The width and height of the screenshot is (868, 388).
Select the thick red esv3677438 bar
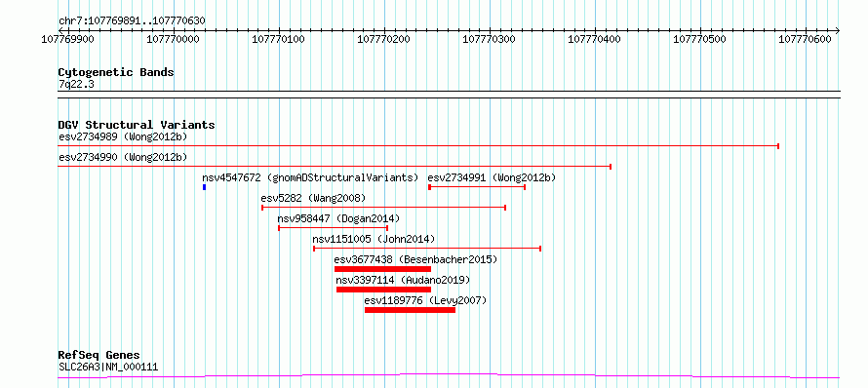coord(382,269)
